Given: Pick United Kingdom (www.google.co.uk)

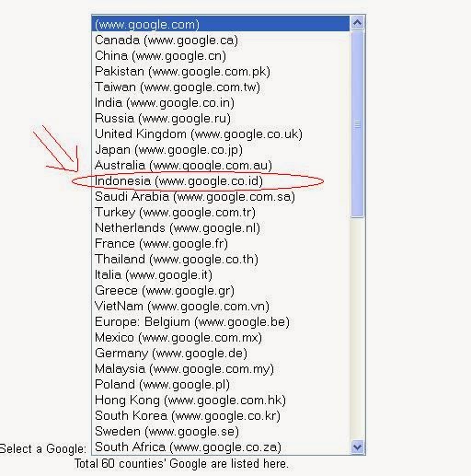Looking at the screenshot, I should coord(221,134).
